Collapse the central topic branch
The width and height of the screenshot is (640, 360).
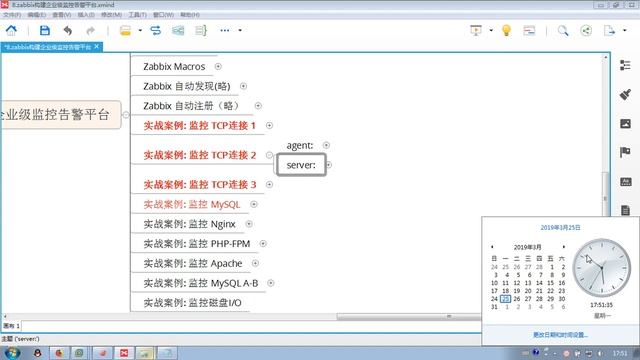(126, 115)
